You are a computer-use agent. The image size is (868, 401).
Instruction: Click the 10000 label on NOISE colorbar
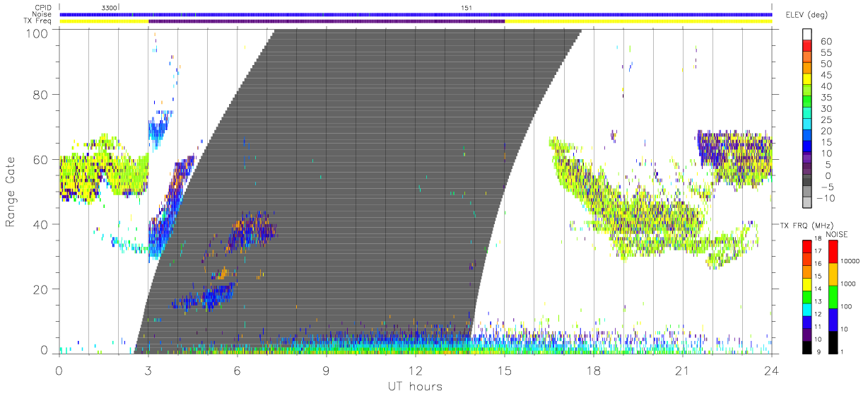point(851,261)
